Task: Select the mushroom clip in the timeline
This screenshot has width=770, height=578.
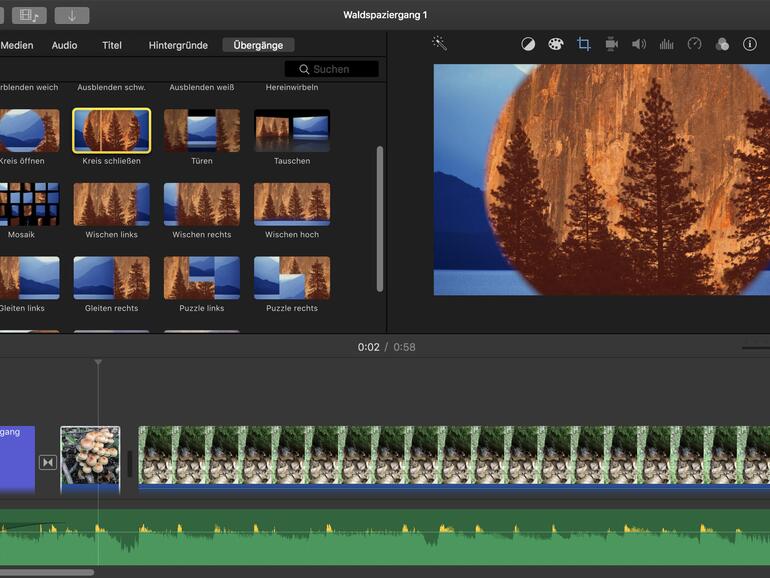Action: point(90,459)
